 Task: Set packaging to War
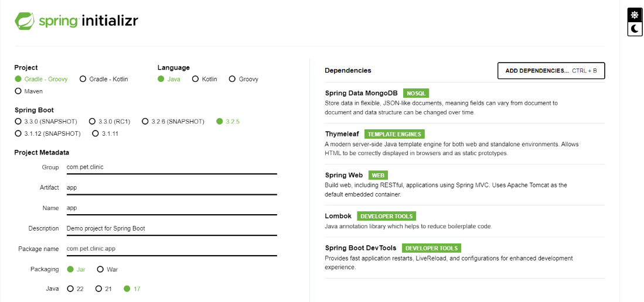(100, 269)
